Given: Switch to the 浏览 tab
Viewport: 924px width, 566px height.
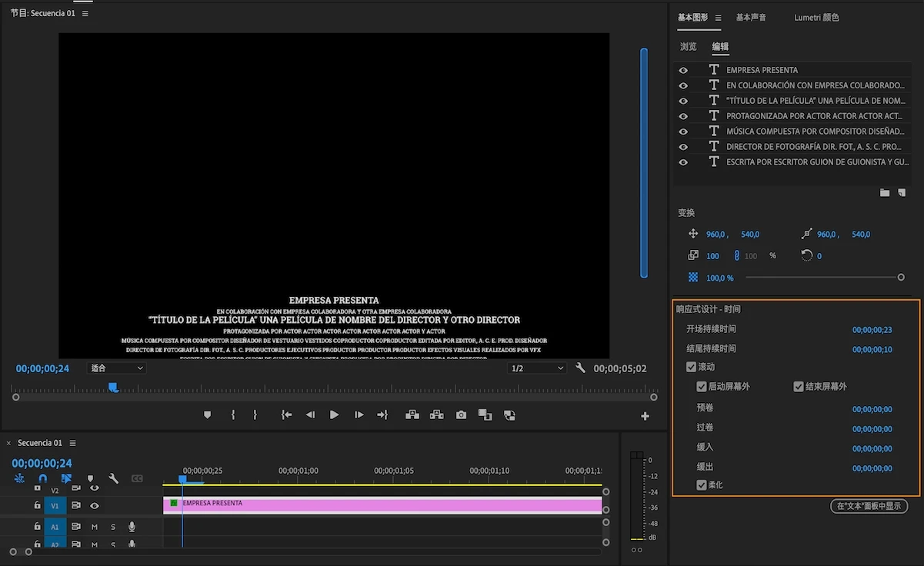Looking at the screenshot, I should [689, 47].
